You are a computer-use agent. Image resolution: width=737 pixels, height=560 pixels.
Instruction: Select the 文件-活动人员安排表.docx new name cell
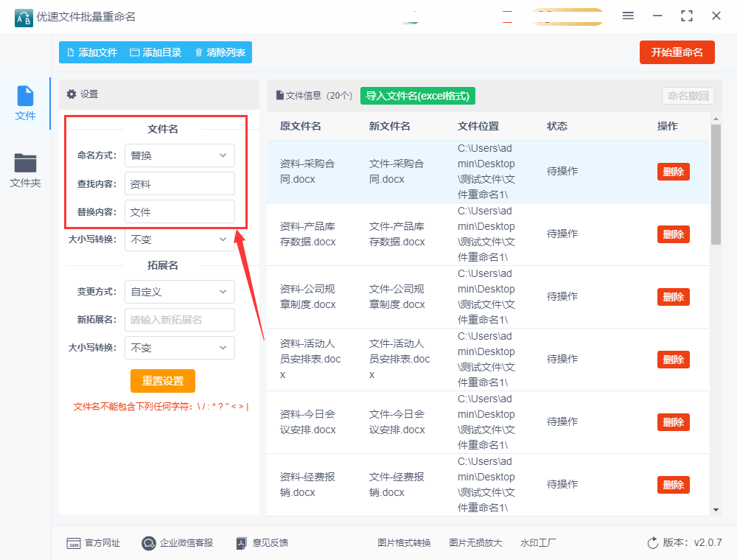pyautogui.click(x=399, y=359)
